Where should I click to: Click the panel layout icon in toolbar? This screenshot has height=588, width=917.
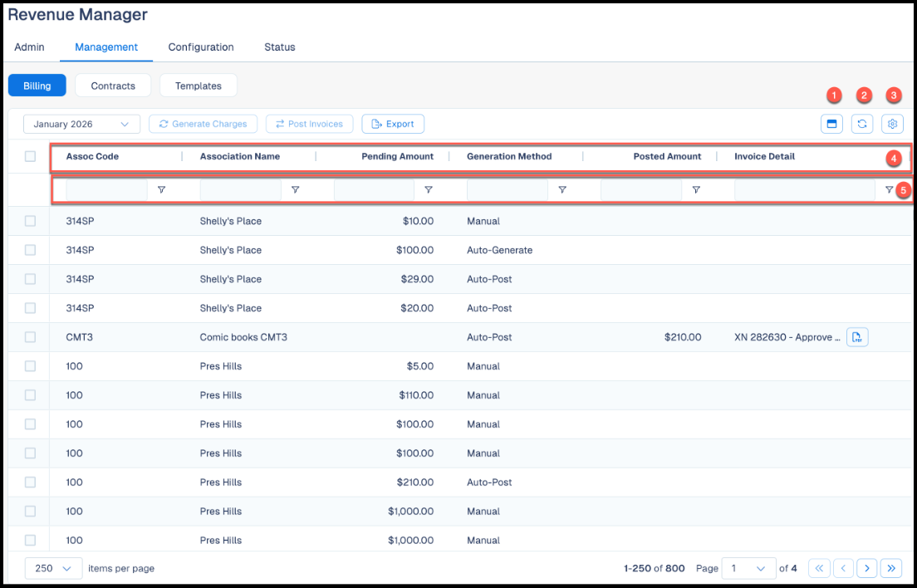(831, 124)
